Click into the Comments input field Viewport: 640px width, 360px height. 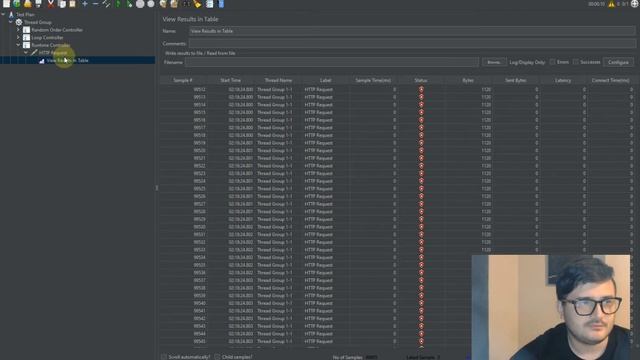point(412,43)
